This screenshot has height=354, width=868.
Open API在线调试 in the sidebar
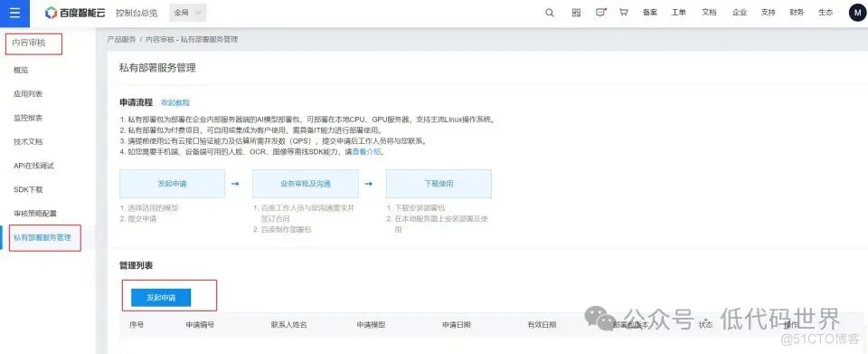(33, 166)
